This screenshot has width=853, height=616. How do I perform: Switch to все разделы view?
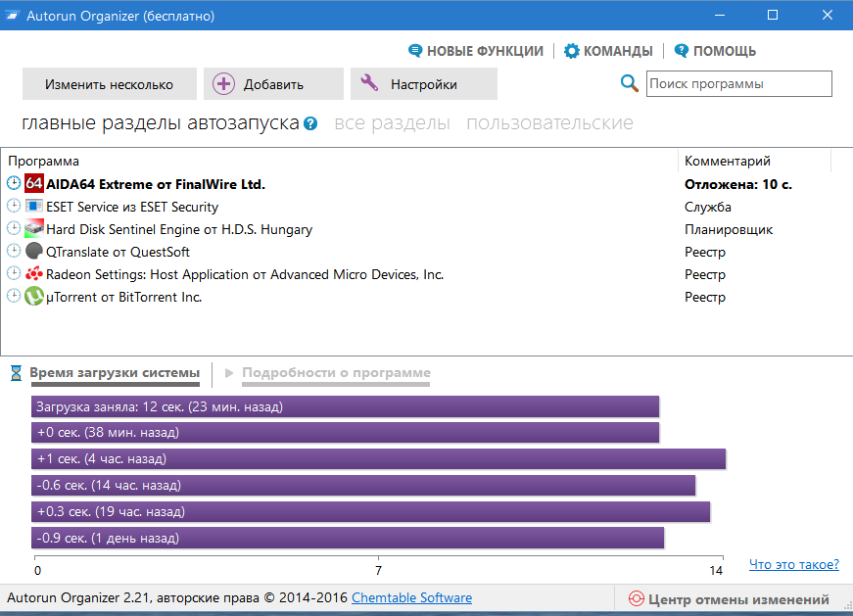tap(393, 123)
